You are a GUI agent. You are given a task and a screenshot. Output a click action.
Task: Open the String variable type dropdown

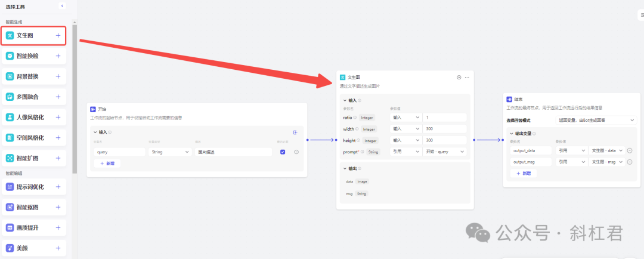pos(170,152)
